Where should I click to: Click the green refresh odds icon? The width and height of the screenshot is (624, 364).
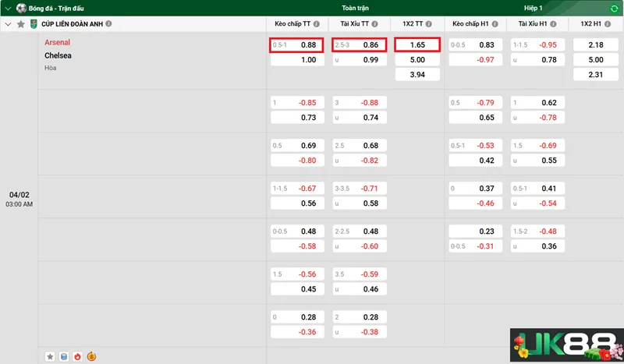point(614,8)
